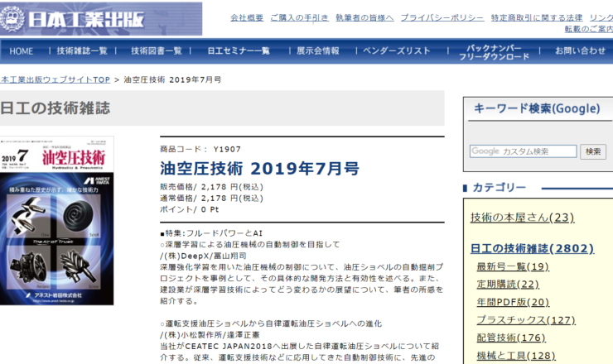This screenshot has height=364, width=613.
Task: Open ご購入の手引き link
Action: pos(300,17)
